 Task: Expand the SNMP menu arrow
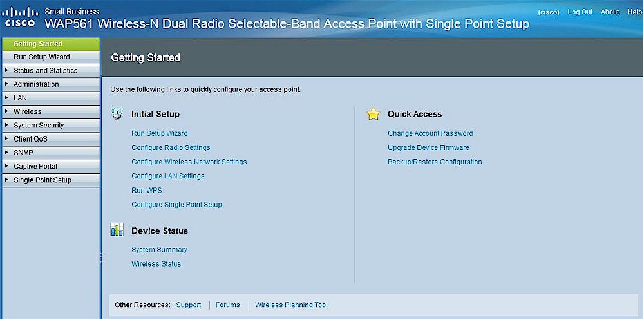click(x=6, y=153)
